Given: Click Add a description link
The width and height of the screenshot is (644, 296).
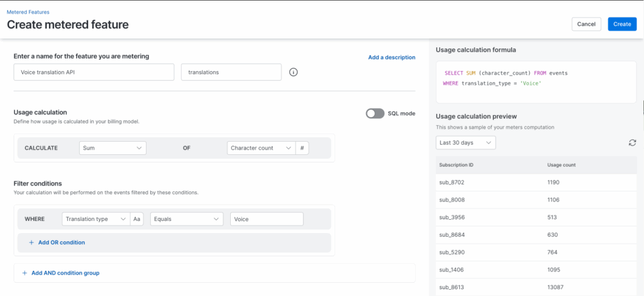Looking at the screenshot, I should point(391,57).
